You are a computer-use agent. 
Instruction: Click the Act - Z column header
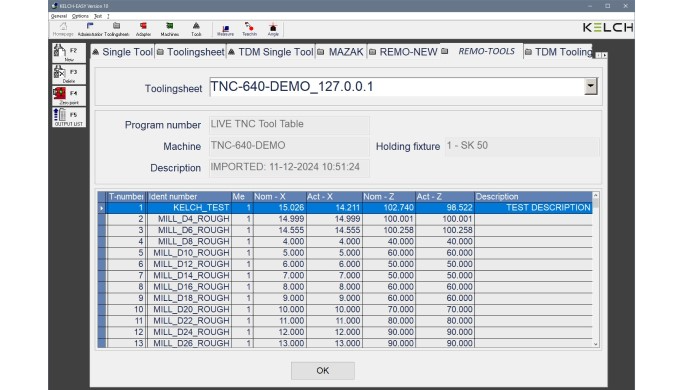coord(445,197)
